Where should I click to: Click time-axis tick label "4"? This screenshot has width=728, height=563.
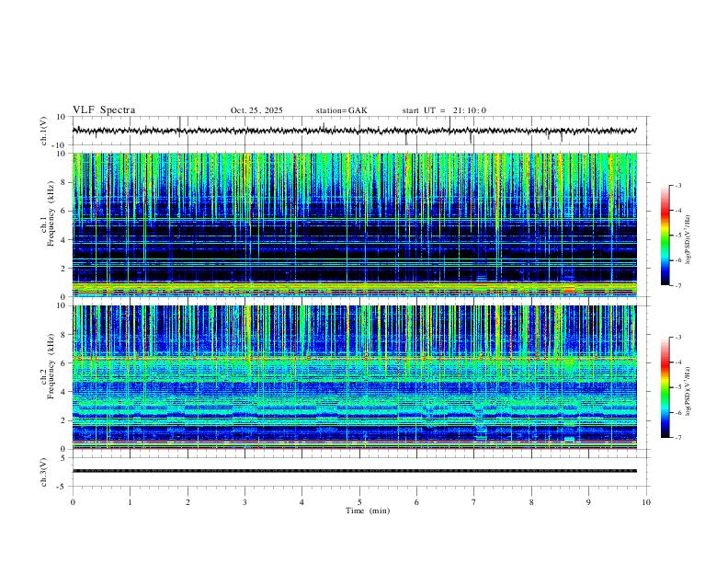point(301,502)
